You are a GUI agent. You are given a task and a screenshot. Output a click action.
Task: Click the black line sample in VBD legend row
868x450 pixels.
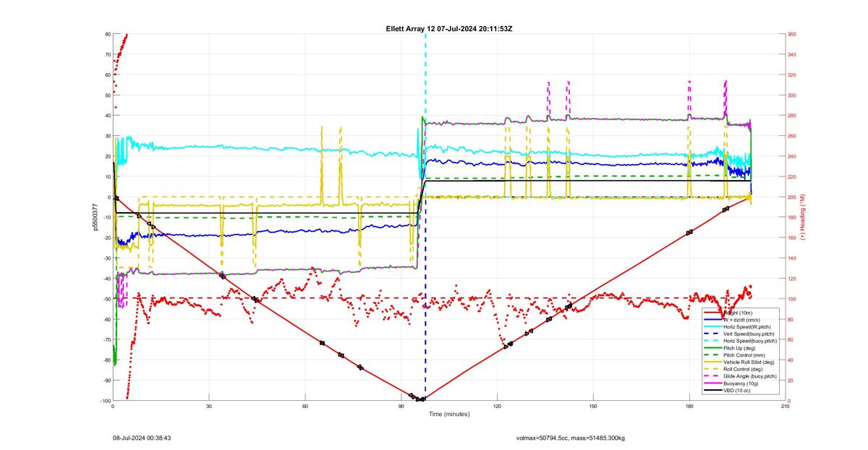[713, 391]
